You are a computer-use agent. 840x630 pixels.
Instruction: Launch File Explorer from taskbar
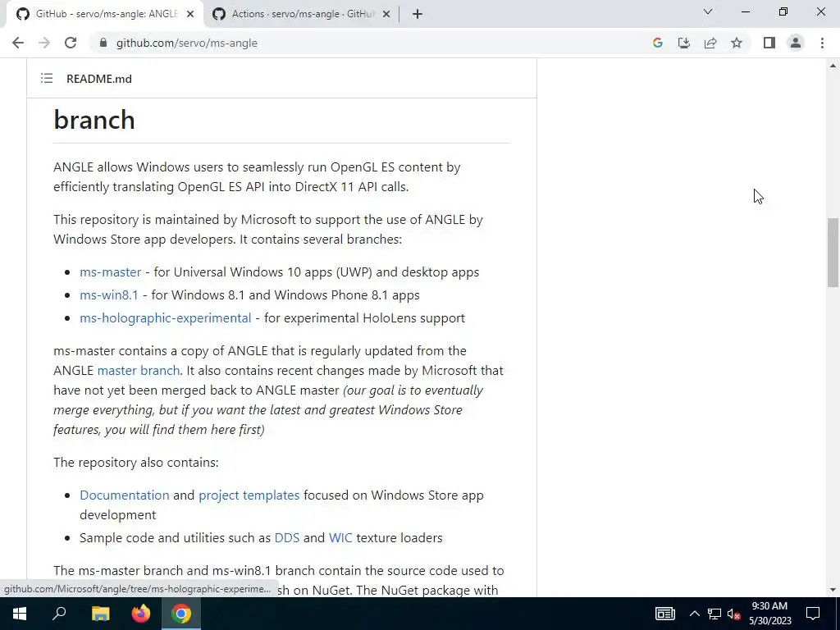100,614
